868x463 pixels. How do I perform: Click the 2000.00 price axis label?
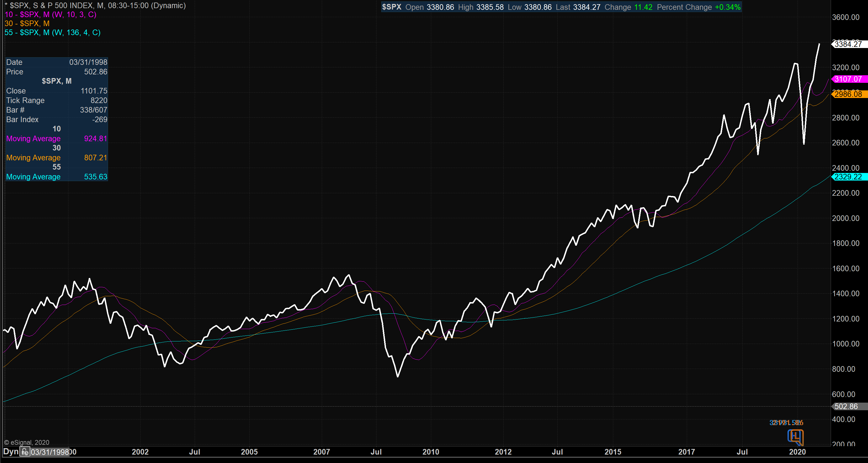coord(846,218)
